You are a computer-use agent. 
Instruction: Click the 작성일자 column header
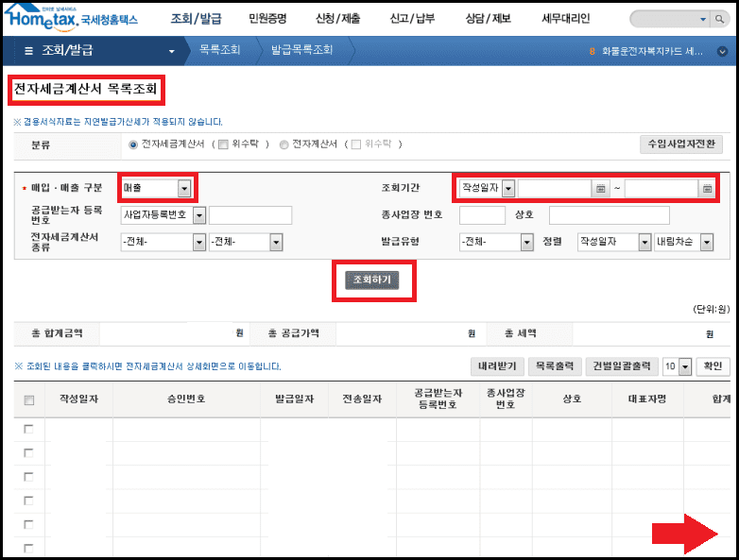pos(78,399)
